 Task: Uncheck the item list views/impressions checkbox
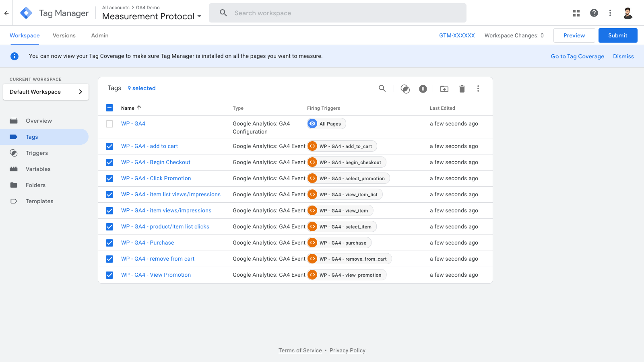click(x=109, y=195)
